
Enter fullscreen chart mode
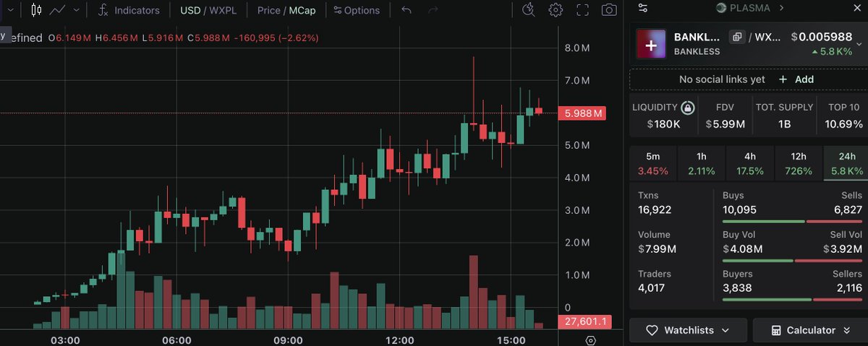point(582,10)
